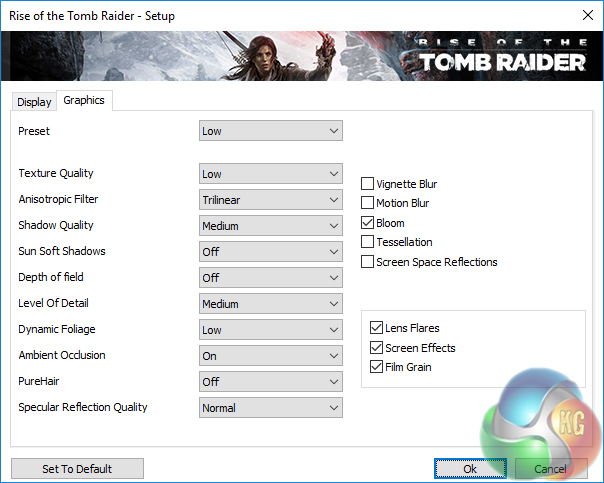Expand the Depth of field dropdown
This screenshot has height=483, width=604.
pyautogui.click(x=270, y=278)
